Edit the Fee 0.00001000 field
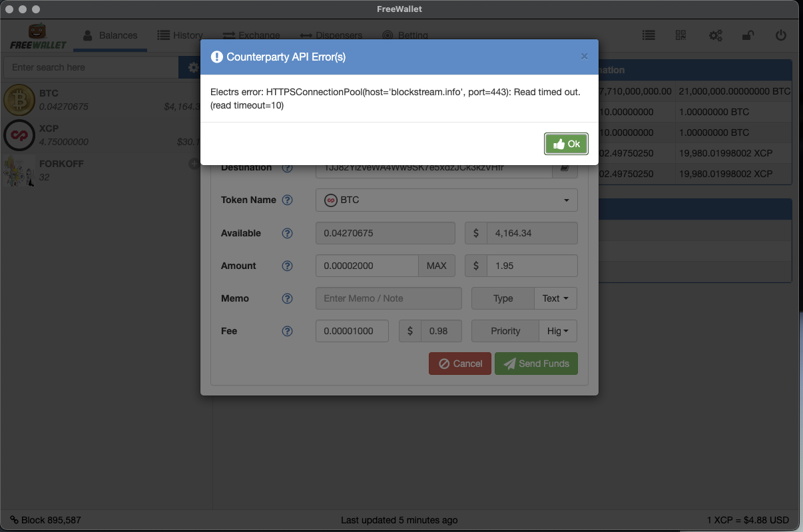 coord(352,331)
